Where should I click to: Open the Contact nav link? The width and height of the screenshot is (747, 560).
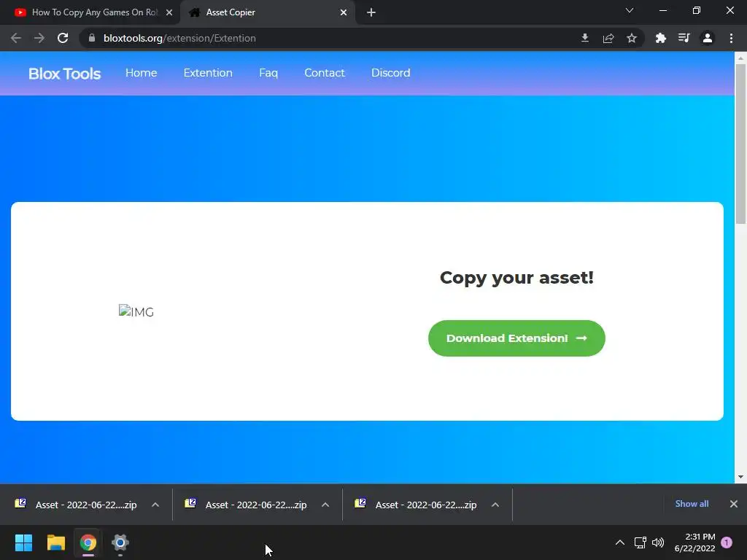coord(325,73)
